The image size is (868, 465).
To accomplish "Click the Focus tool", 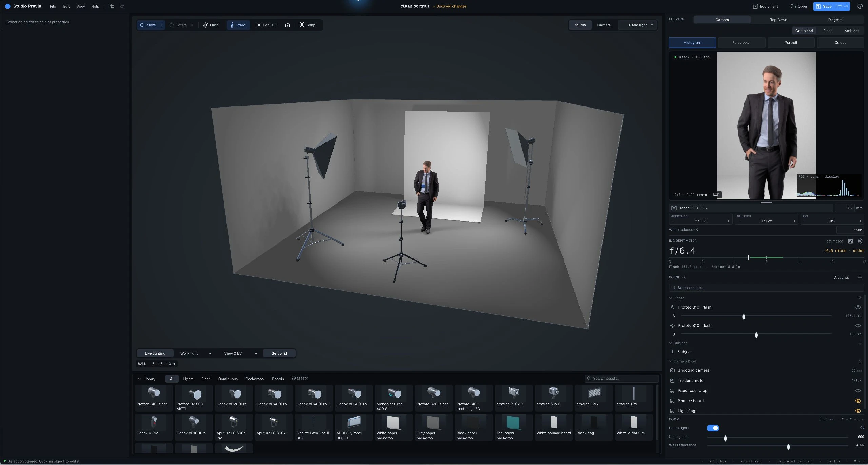I will point(267,25).
